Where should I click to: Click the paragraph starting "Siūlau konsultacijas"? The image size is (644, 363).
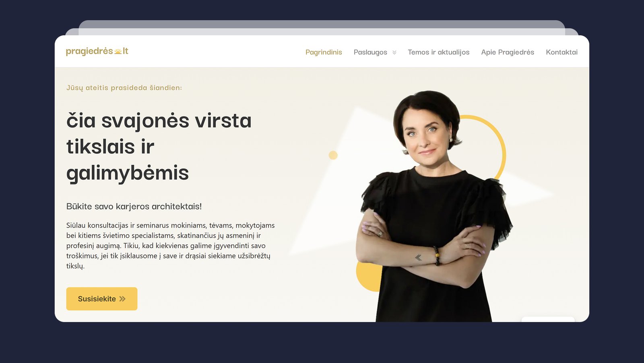(x=171, y=246)
